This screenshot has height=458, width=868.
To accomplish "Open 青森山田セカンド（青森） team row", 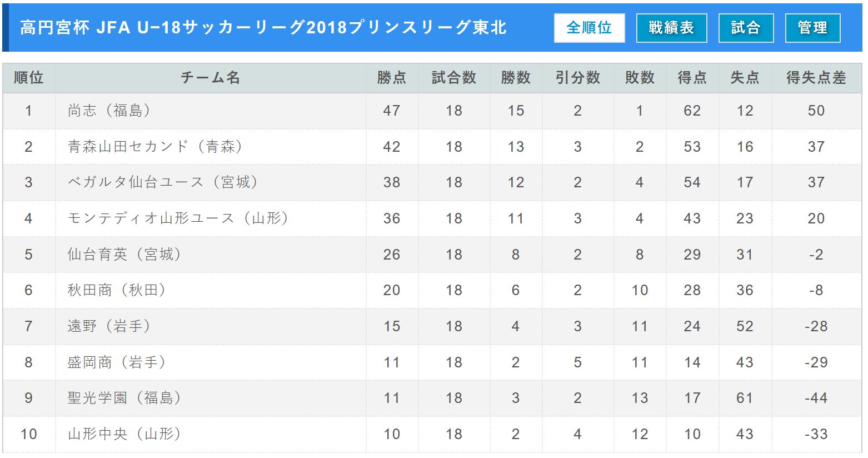I will (156, 147).
